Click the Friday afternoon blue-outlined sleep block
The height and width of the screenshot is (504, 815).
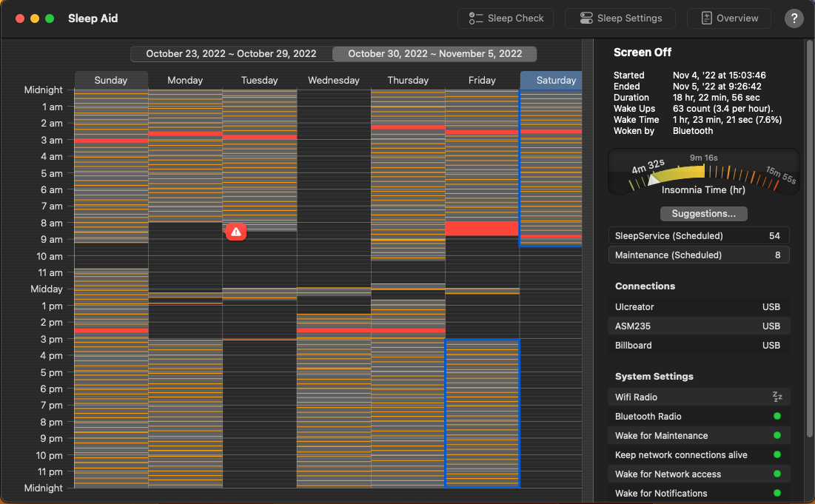pos(483,413)
